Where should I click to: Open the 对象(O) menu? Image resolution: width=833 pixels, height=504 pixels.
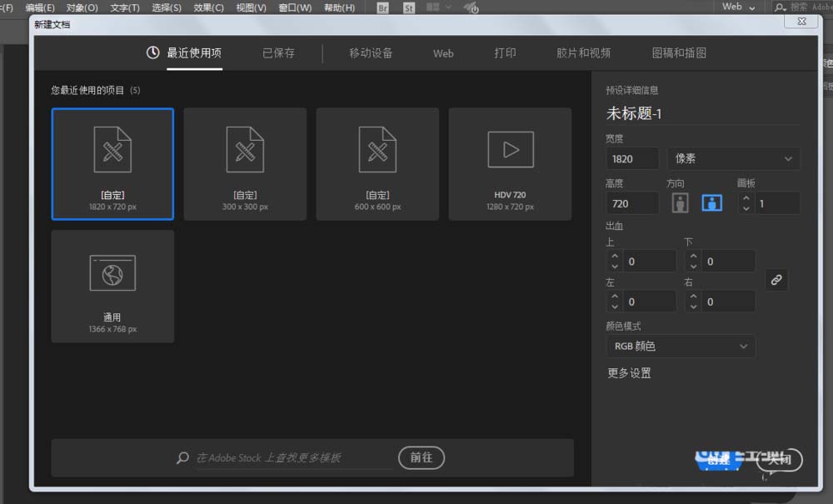click(82, 7)
